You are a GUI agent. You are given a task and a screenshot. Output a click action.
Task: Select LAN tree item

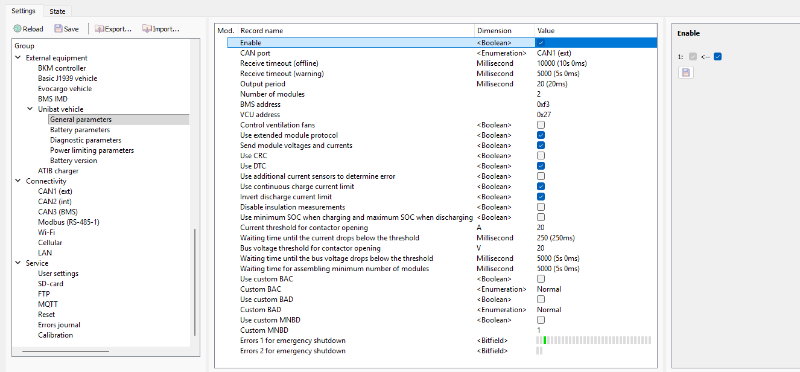click(x=45, y=253)
